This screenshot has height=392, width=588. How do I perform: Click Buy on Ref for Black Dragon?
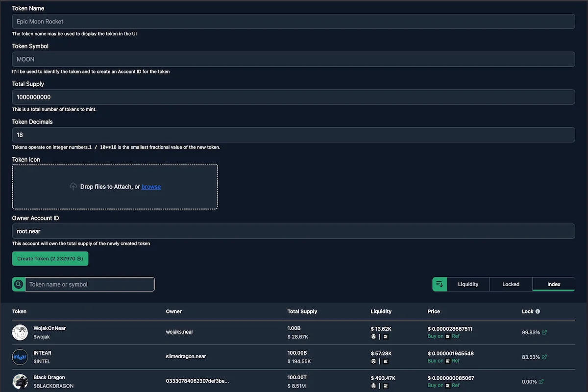443,385
